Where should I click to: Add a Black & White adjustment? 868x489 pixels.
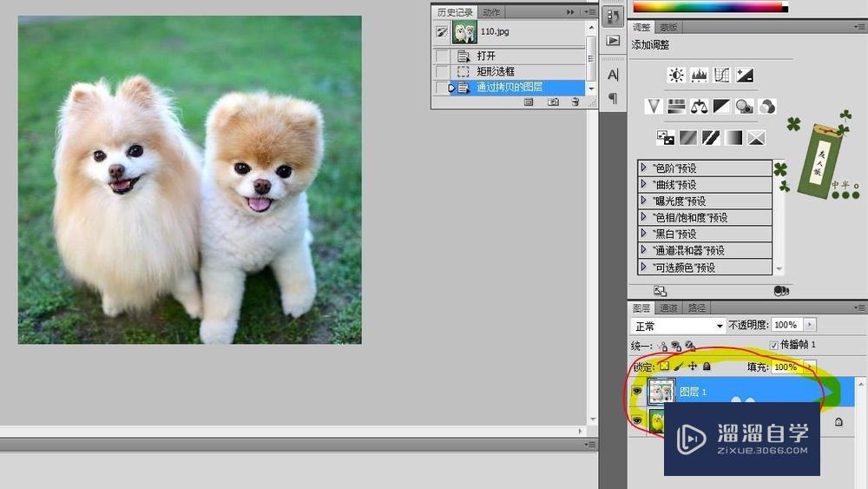tap(722, 106)
